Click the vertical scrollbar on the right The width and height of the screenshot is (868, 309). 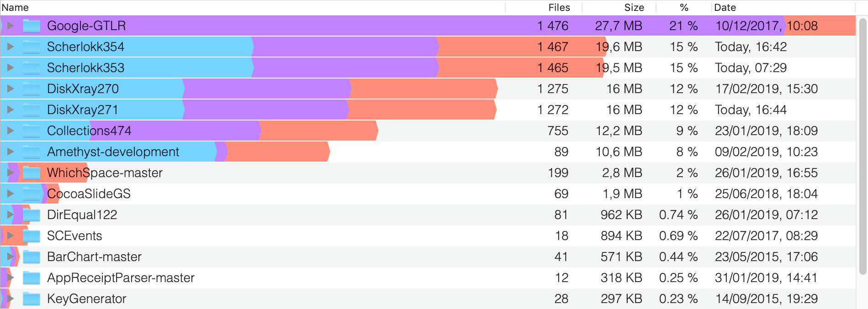pyautogui.click(x=863, y=146)
